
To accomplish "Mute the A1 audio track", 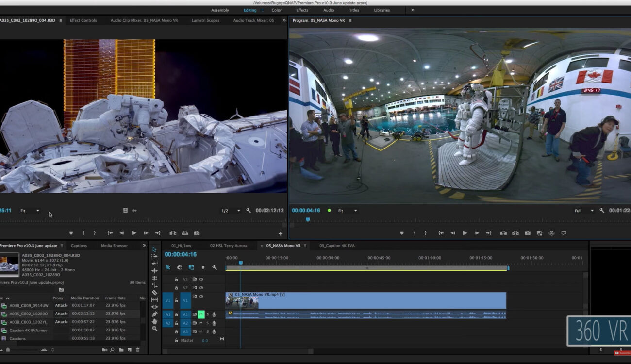I will (x=200, y=314).
